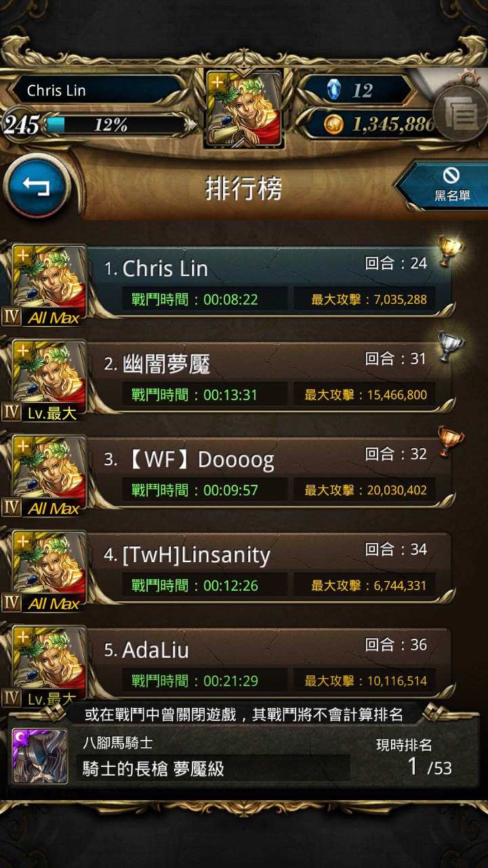Image resolution: width=488 pixels, height=868 pixels.
Task: Select the 騎士的長槍 夢魘級 stage label
Action: coord(153,768)
